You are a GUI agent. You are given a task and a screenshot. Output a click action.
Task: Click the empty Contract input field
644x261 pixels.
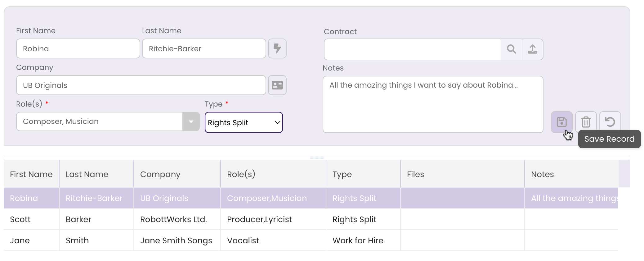tap(413, 49)
